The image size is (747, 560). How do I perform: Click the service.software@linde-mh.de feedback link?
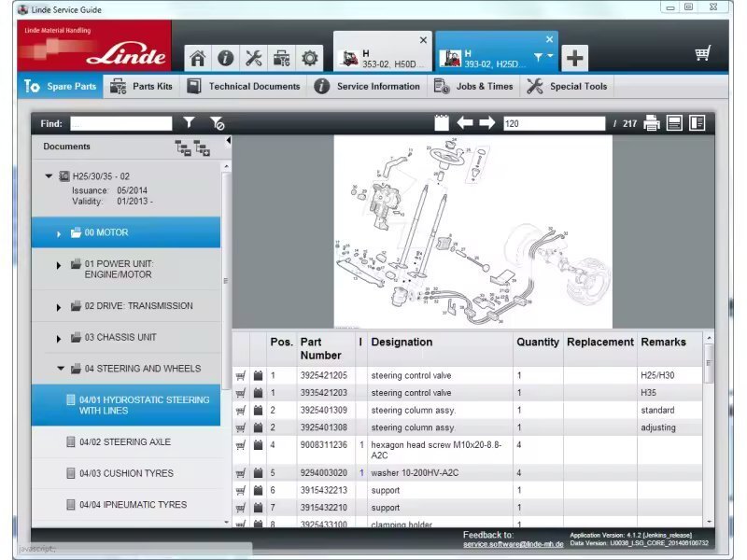(x=513, y=544)
